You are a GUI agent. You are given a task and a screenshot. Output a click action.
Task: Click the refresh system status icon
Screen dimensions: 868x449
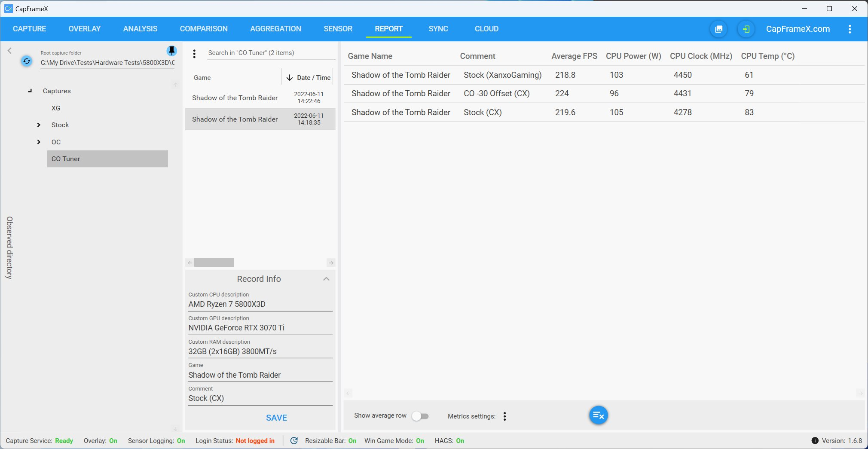point(294,441)
